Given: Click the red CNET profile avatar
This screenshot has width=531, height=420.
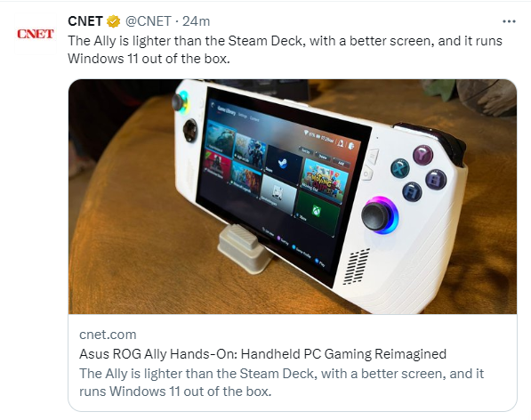Looking at the screenshot, I should pyautogui.click(x=36, y=34).
